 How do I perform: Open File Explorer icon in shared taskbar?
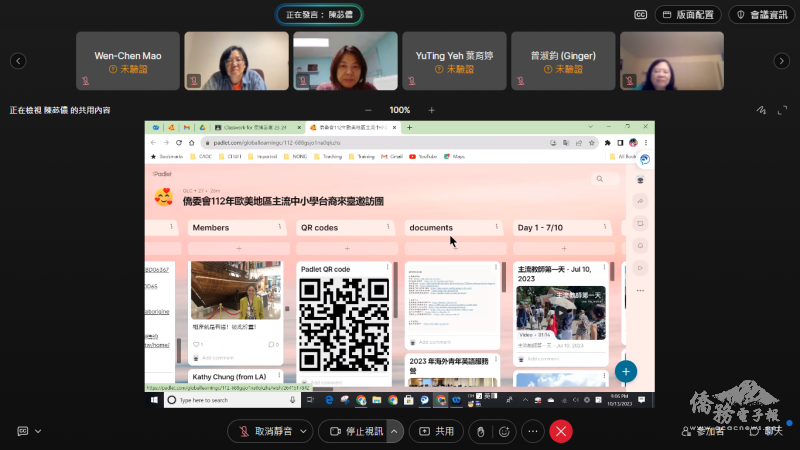click(x=377, y=400)
